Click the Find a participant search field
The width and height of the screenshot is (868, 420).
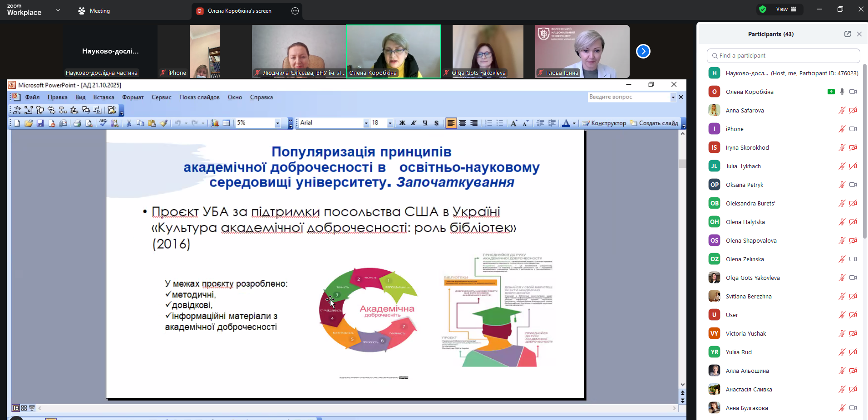pos(783,55)
